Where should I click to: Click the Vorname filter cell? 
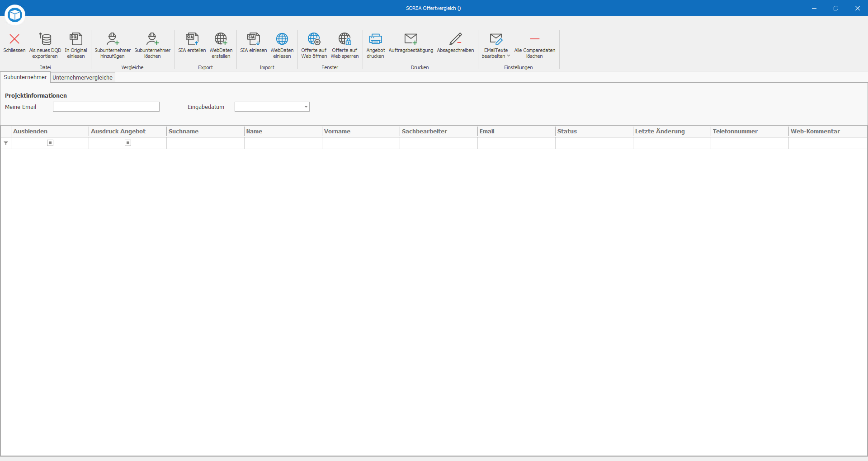tap(361, 143)
